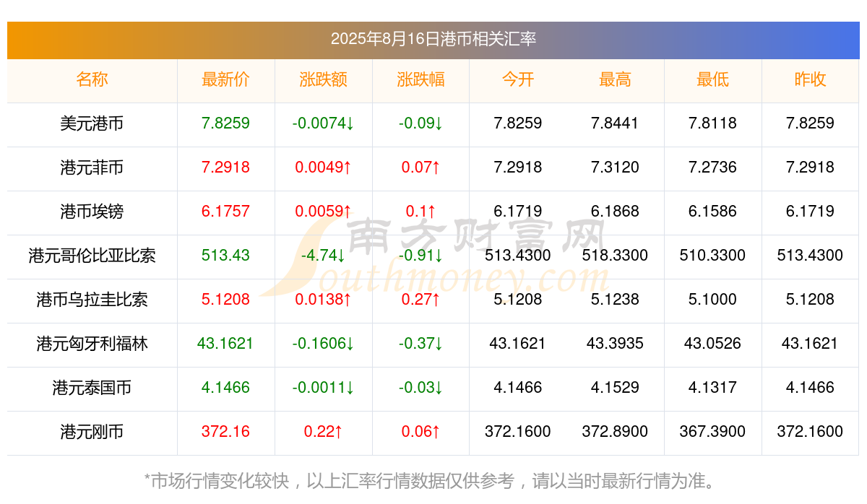Select the 港元哥伦比亚比索 row name
The width and height of the screenshot is (867, 504).
pyautogui.click(x=92, y=256)
